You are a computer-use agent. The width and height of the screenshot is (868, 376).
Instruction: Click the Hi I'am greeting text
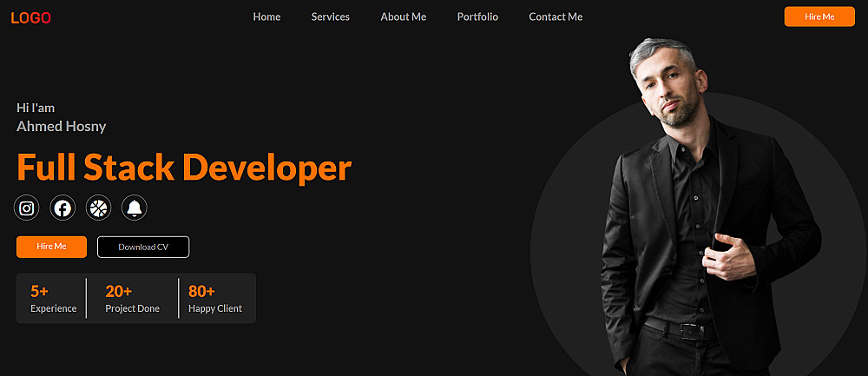pos(36,108)
